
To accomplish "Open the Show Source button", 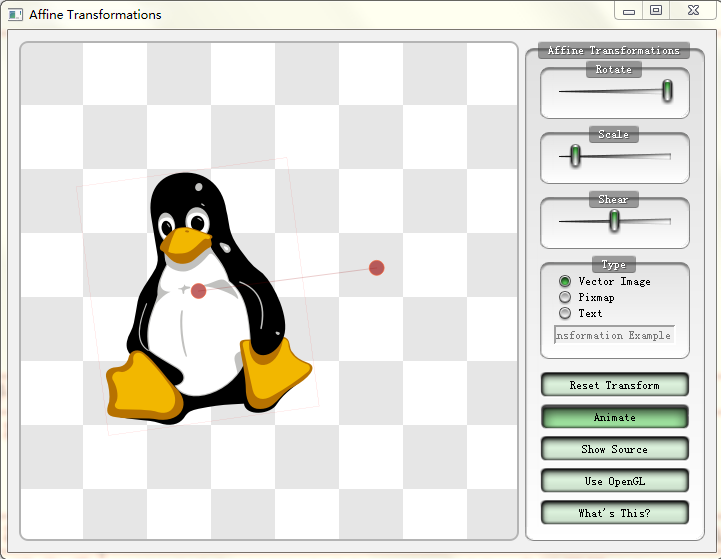I will coord(614,449).
